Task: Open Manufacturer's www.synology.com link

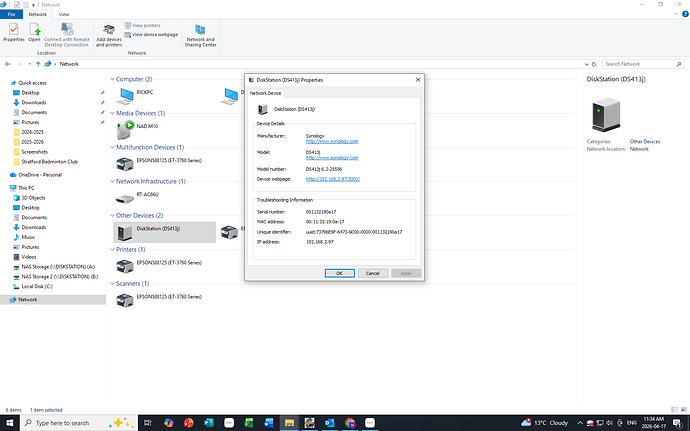Action: 332,141
